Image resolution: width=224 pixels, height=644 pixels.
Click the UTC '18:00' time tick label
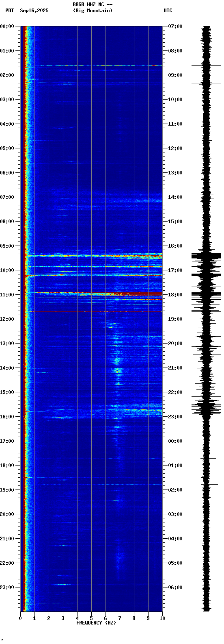pyautogui.click(x=175, y=295)
